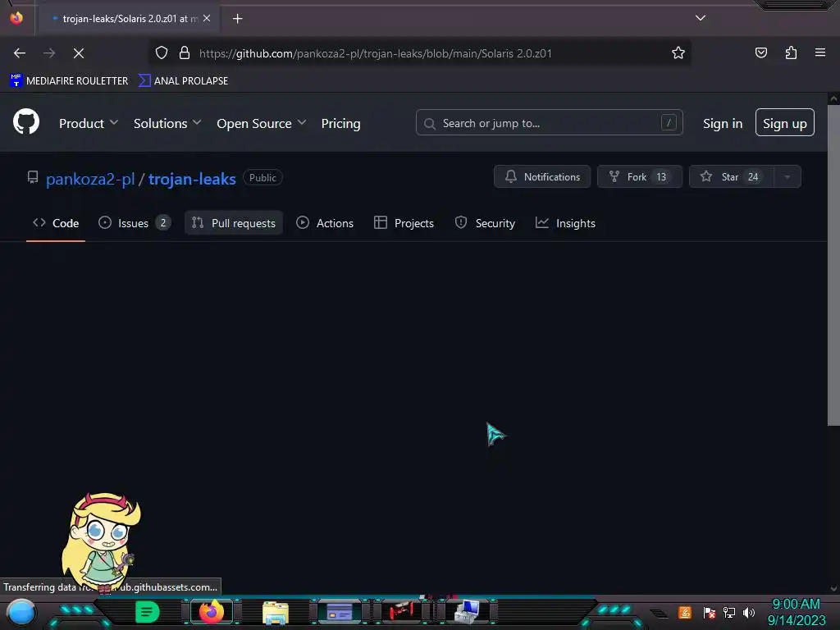The width and height of the screenshot is (840, 630).
Task: Click the volume speaker tray icon
Action: (x=748, y=613)
